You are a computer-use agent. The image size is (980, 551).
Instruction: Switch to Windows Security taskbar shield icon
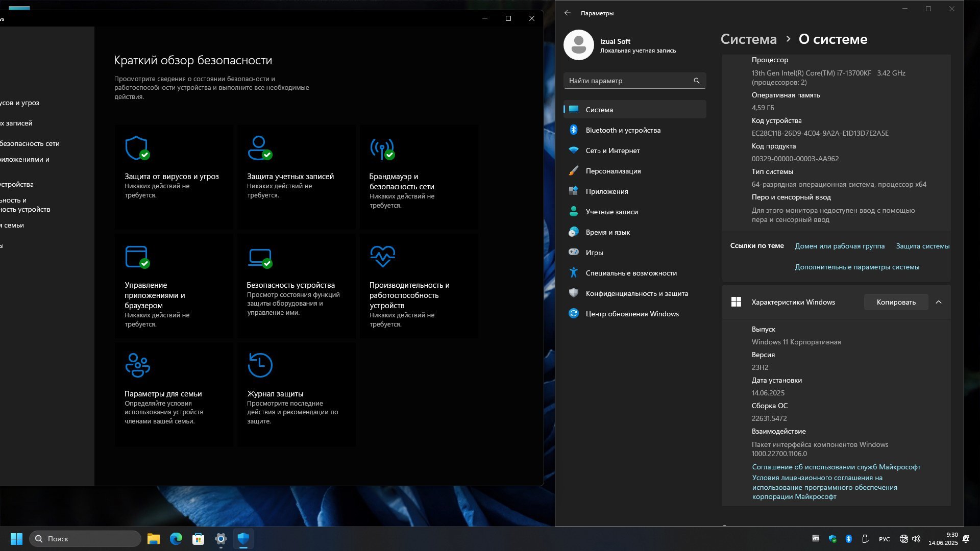(x=243, y=539)
